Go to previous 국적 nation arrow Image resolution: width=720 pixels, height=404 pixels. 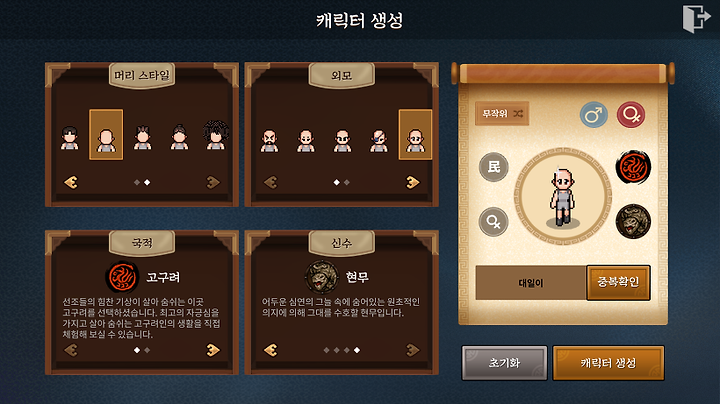tap(71, 350)
